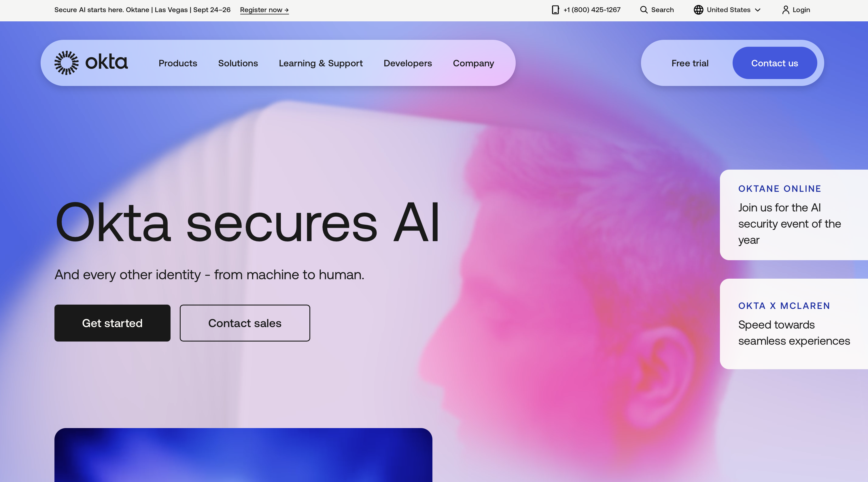Viewport: 868px width, 482px height.
Task: Click the phone icon beside the number
Action: pos(555,10)
